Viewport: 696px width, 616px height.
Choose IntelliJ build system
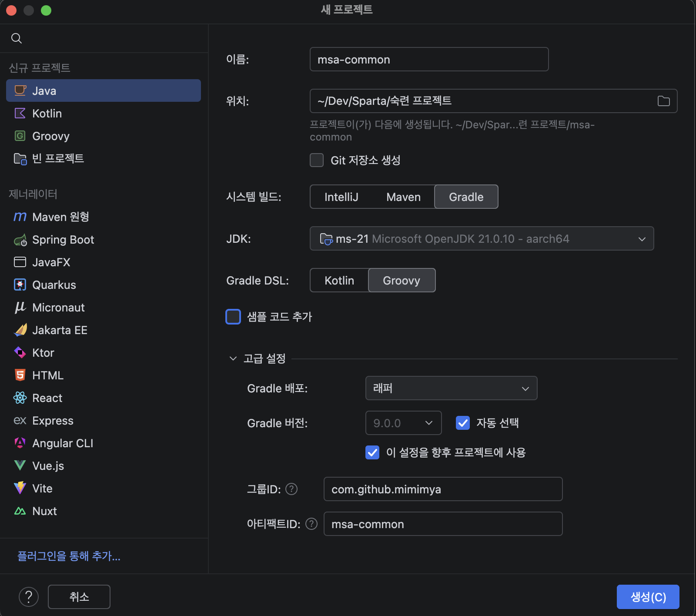(x=341, y=197)
